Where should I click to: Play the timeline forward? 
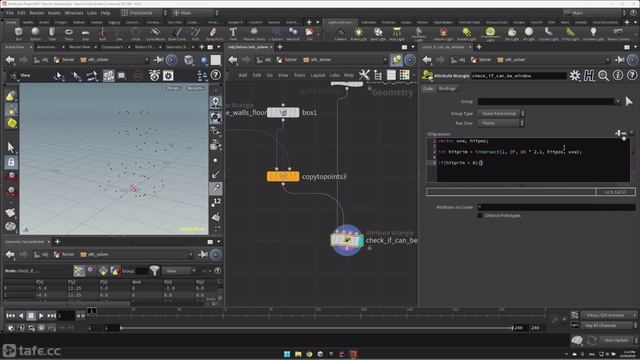point(41,316)
